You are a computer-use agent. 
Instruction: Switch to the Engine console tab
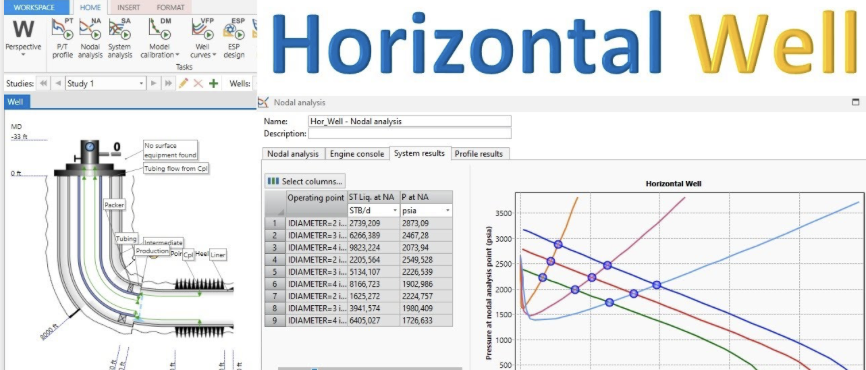pos(357,154)
